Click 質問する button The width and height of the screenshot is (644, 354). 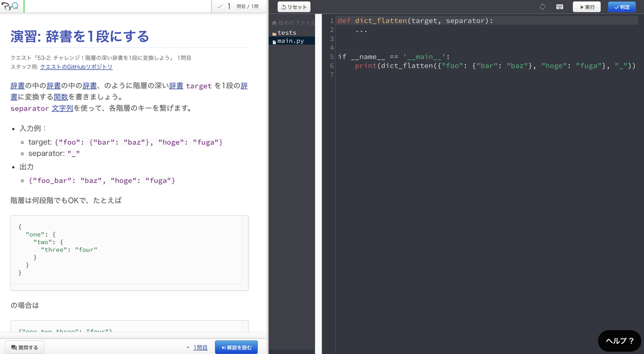pos(24,348)
